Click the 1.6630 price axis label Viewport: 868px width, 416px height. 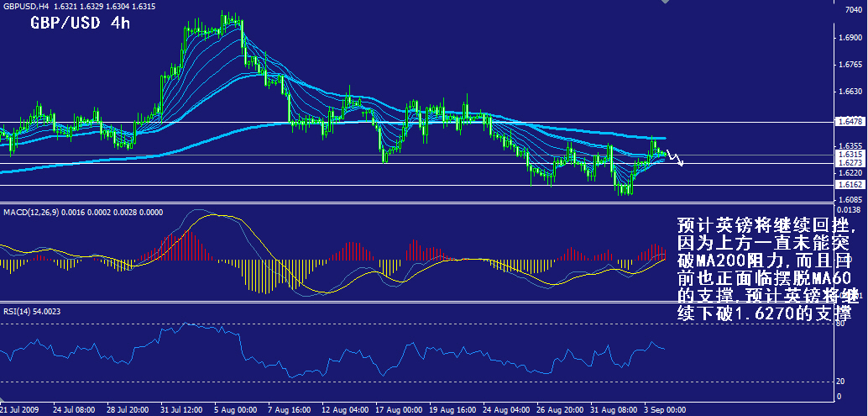click(850, 92)
